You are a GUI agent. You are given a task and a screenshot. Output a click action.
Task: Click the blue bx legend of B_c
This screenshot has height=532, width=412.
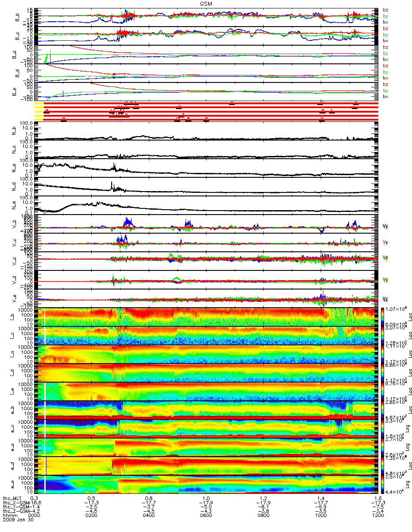point(385,40)
